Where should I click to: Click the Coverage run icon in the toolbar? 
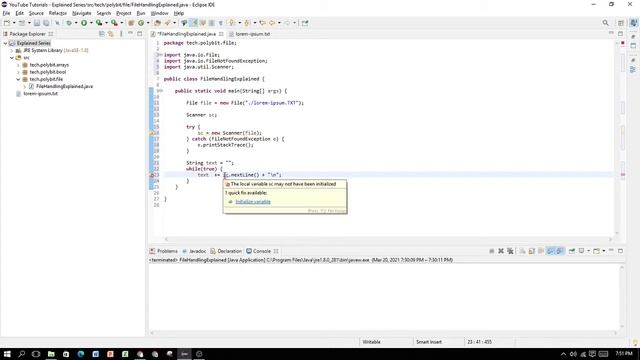click(99, 23)
